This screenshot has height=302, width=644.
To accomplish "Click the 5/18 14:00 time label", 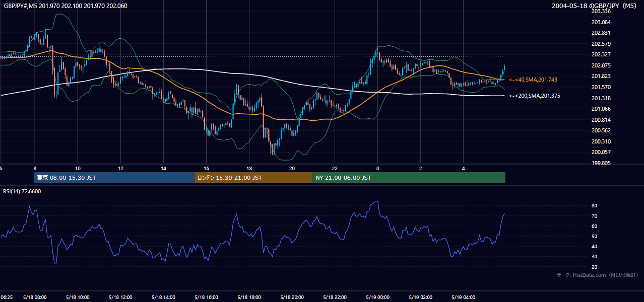I will [163, 297].
